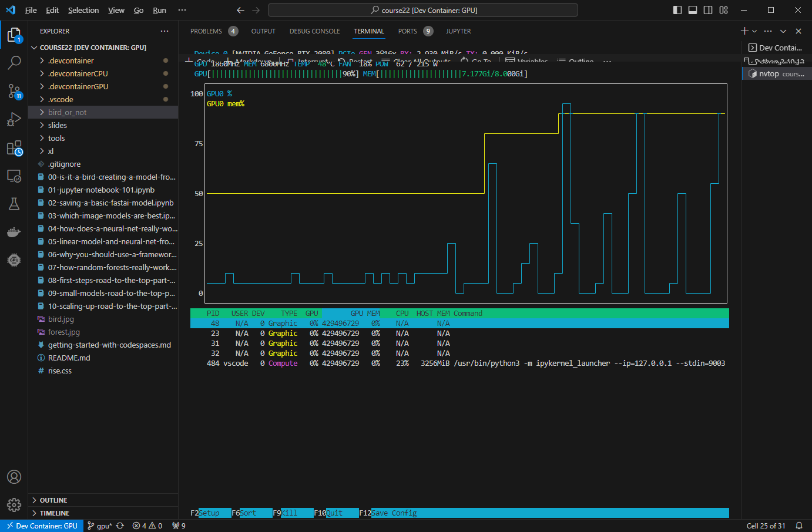Expand the bird_or_not folder
The height and width of the screenshot is (532, 812).
[x=103, y=112]
